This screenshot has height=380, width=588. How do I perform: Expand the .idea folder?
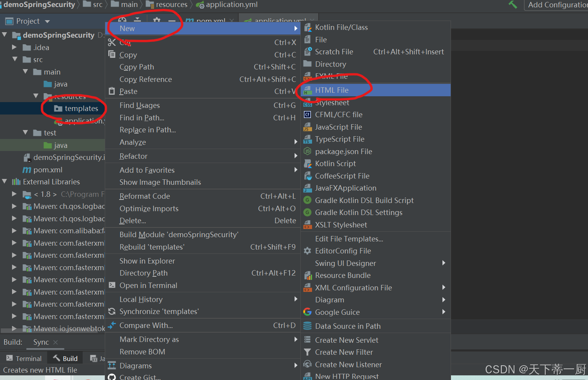click(14, 47)
